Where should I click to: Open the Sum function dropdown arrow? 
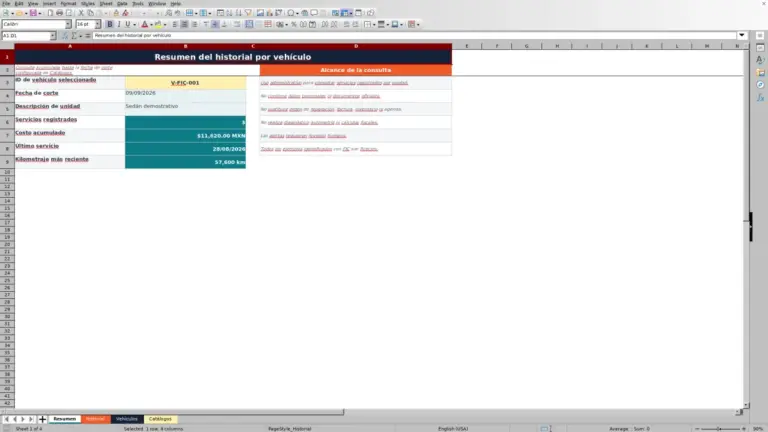[81, 35]
